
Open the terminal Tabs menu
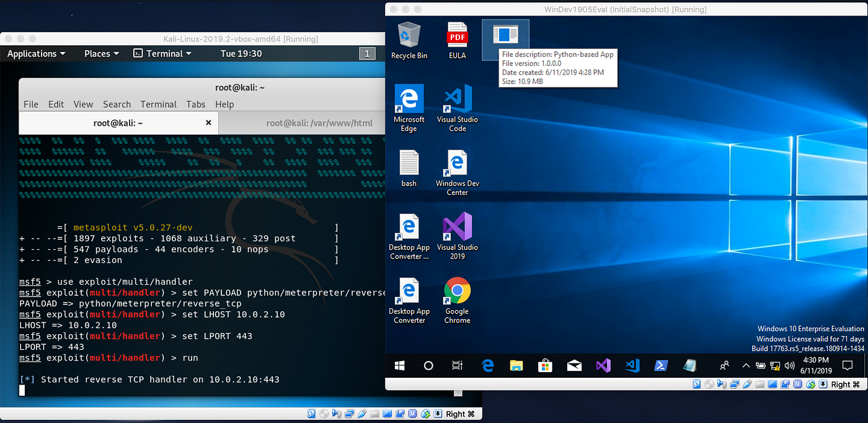(x=196, y=104)
